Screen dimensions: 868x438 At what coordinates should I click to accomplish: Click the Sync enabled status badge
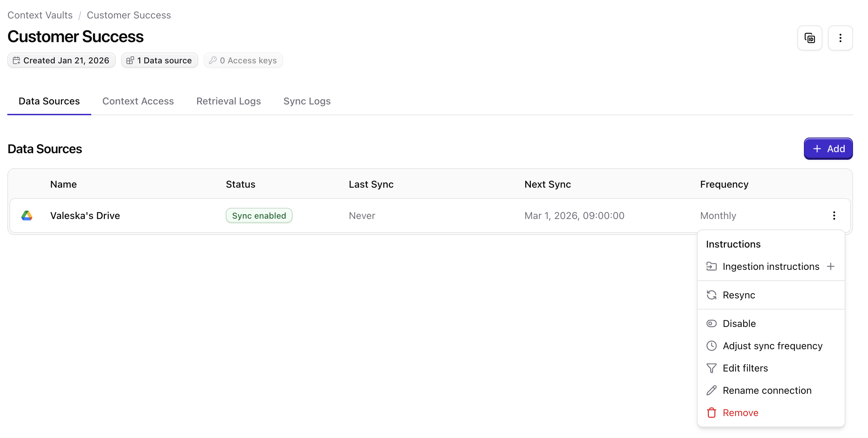click(259, 216)
